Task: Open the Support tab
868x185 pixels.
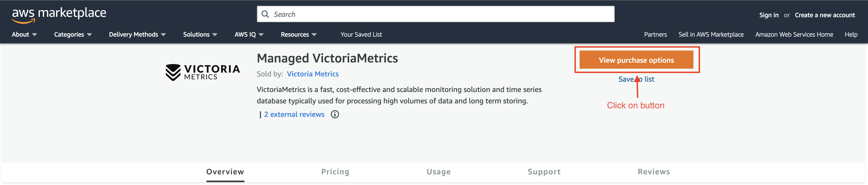Action: click(x=544, y=172)
